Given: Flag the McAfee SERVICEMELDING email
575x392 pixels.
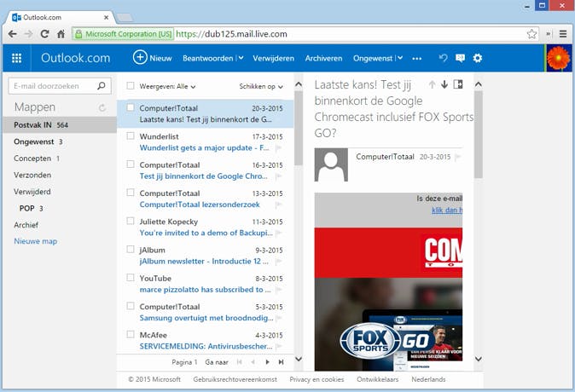Looking at the screenshot, I should point(279,346).
